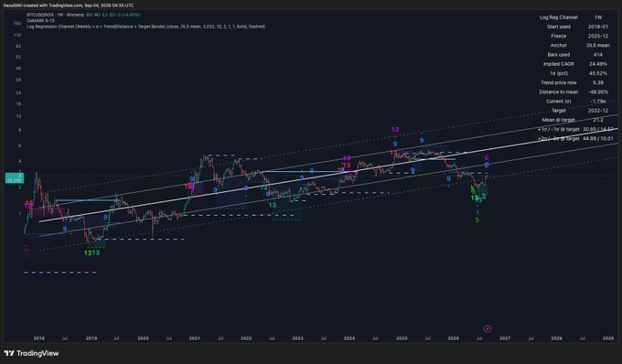Click the '30.85 / 14.57' band value
Viewport: 622px width, 364px height.
(x=598, y=129)
